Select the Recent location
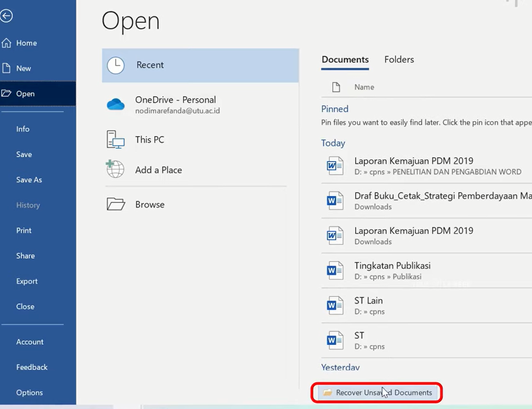This screenshot has height=409, width=532. (200, 65)
